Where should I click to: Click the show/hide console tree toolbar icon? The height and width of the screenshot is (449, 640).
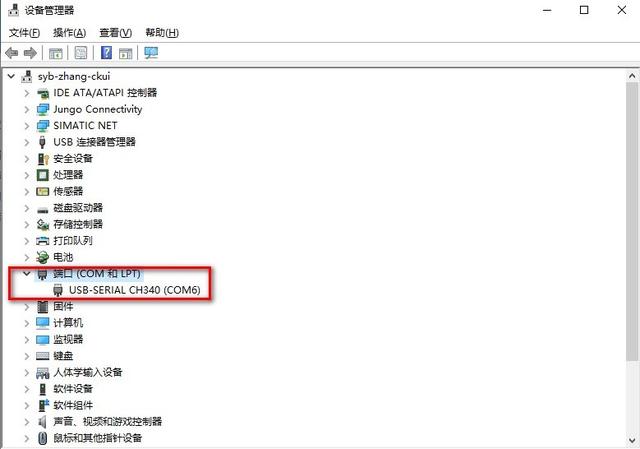point(56,53)
